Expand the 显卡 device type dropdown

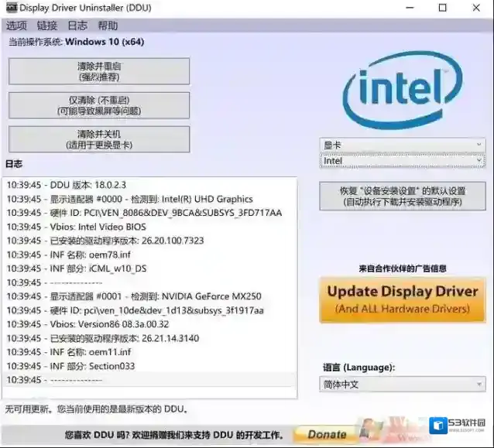[x=402, y=145]
